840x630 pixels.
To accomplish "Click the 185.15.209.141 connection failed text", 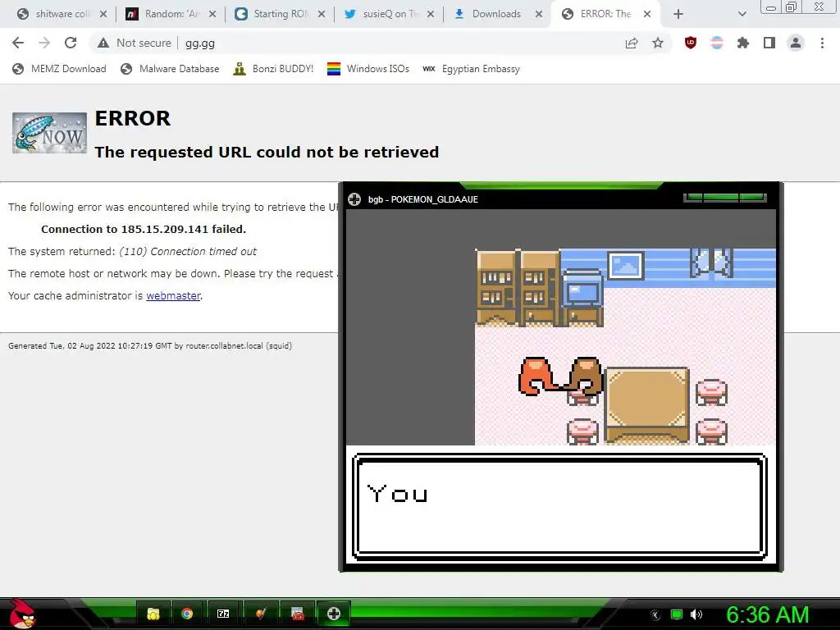I will tap(144, 230).
